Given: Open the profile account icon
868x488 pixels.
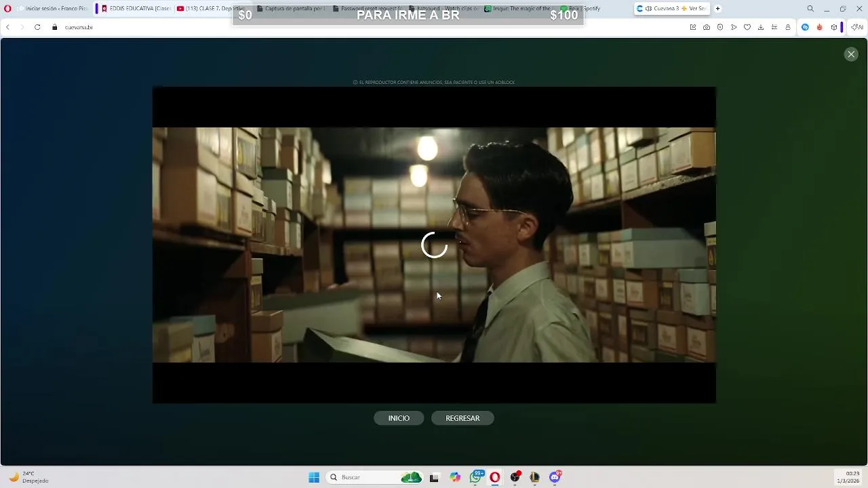Looking at the screenshot, I should pos(788,27).
